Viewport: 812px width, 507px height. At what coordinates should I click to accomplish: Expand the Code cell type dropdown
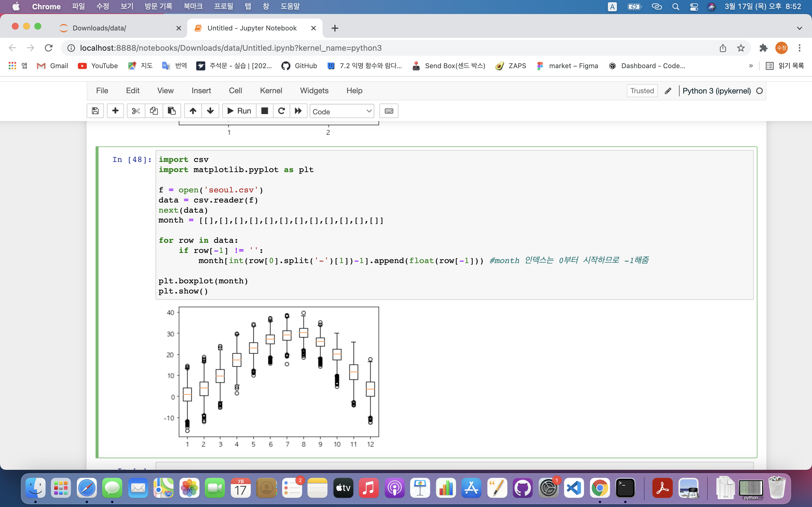342,111
